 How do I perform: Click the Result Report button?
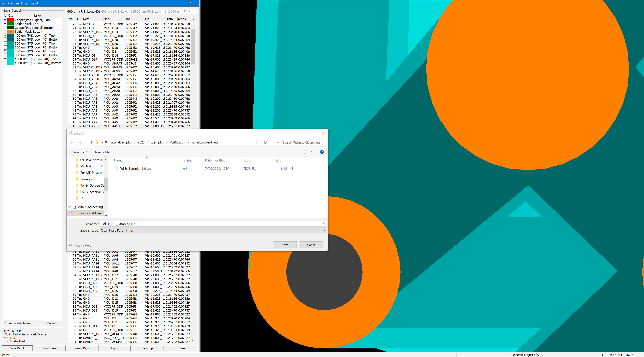83,348
